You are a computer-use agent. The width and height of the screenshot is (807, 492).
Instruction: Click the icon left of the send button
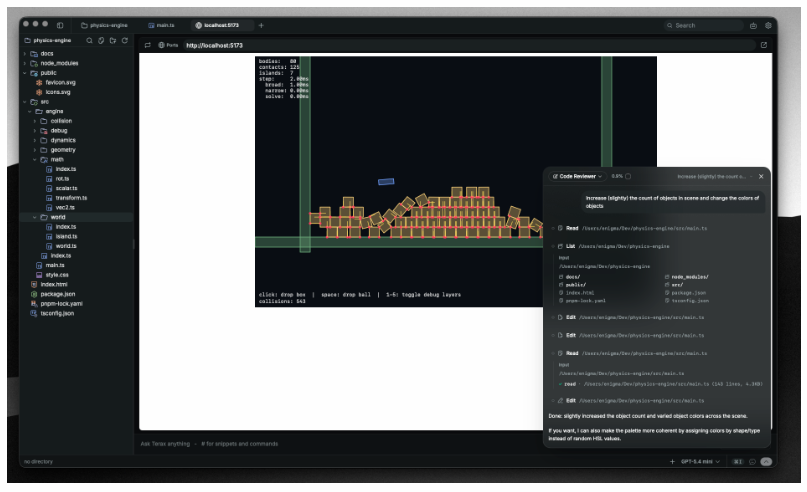tap(752, 462)
